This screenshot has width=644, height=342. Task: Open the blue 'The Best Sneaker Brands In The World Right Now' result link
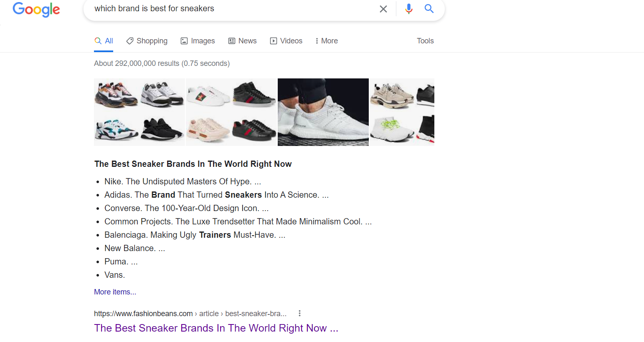click(x=216, y=328)
